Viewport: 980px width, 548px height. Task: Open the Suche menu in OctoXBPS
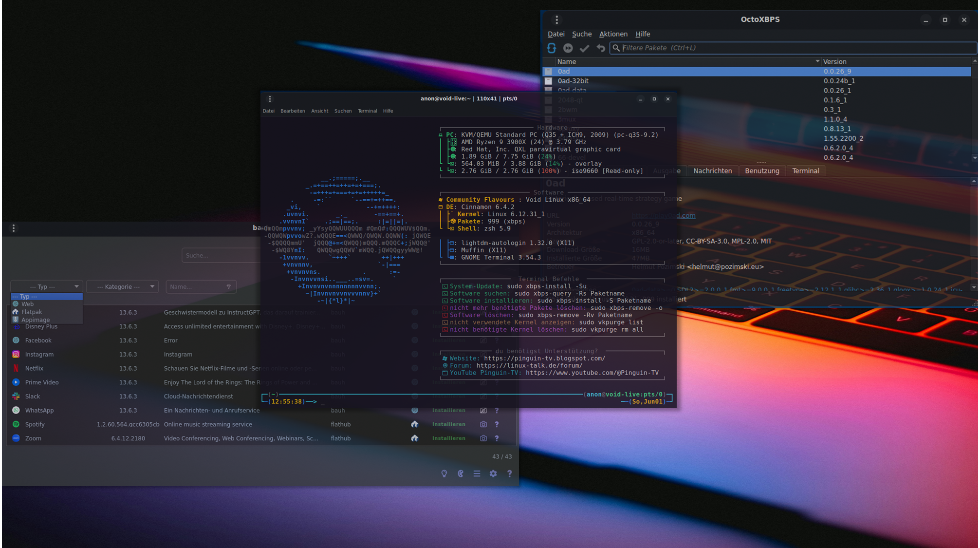pyautogui.click(x=582, y=34)
